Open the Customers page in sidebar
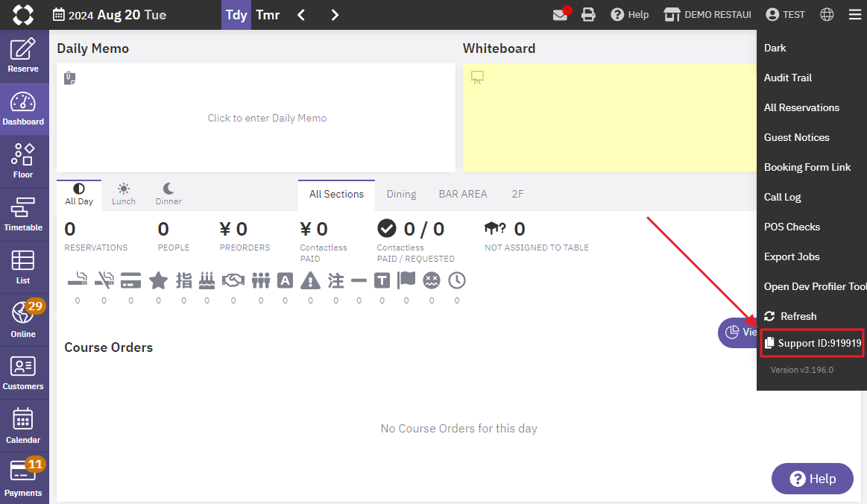The image size is (867, 504). tap(24, 373)
